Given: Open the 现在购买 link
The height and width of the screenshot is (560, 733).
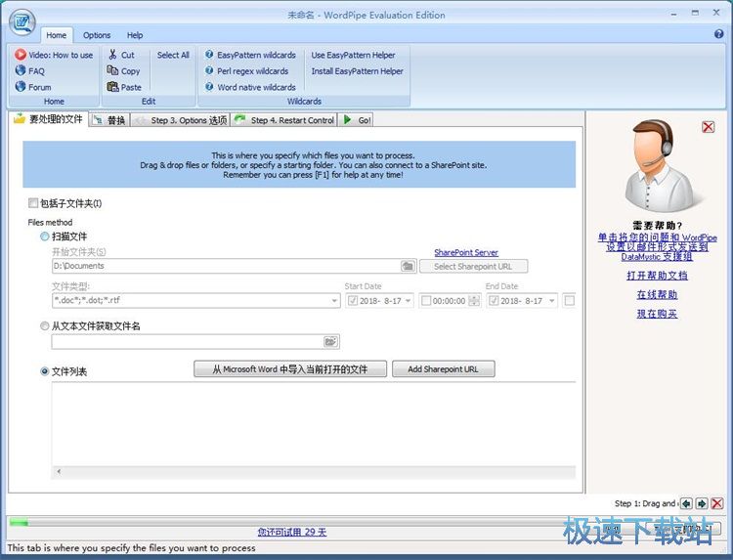Looking at the screenshot, I should pyautogui.click(x=657, y=314).
